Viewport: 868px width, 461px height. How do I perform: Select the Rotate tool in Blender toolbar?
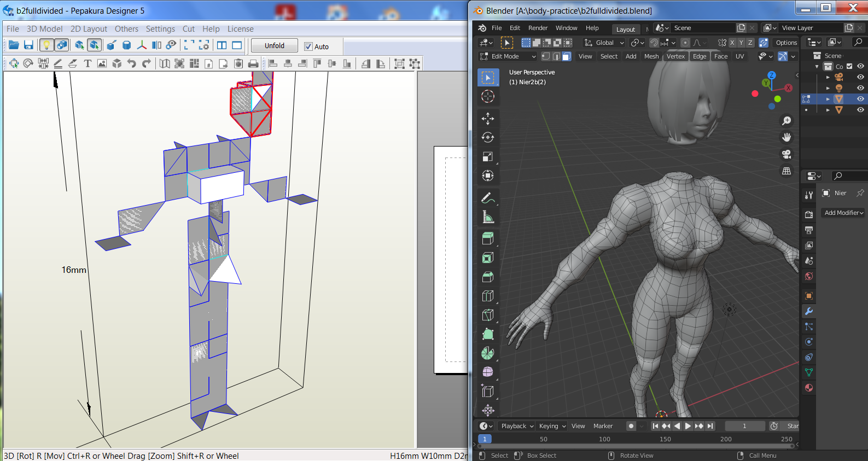click(488, 137)
